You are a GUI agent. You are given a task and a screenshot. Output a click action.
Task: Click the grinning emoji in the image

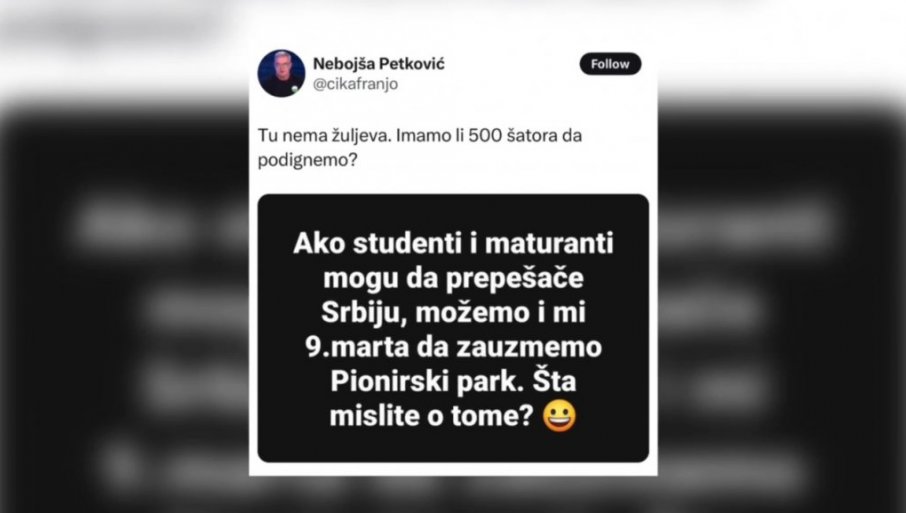pyautogui.click(x=559, y=416)
